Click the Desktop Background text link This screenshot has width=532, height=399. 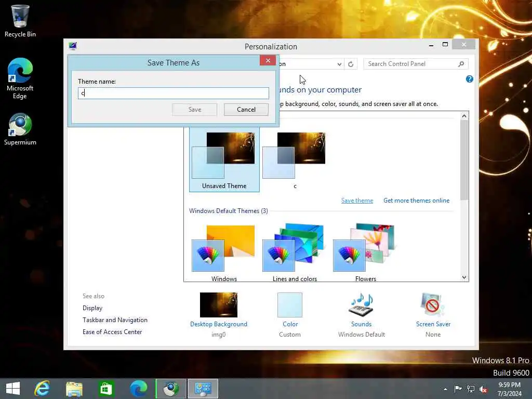tap(219, 324)
